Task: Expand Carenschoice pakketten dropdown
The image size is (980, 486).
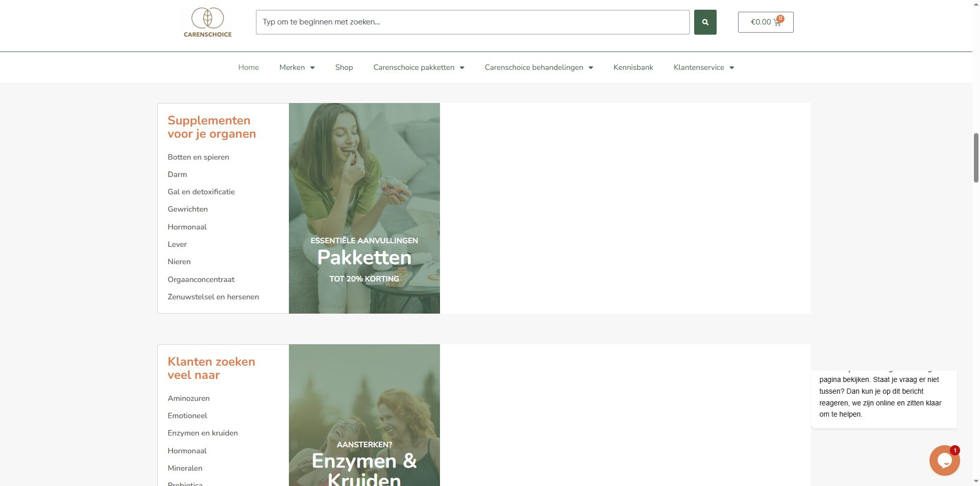Action: tap(419, 67)
